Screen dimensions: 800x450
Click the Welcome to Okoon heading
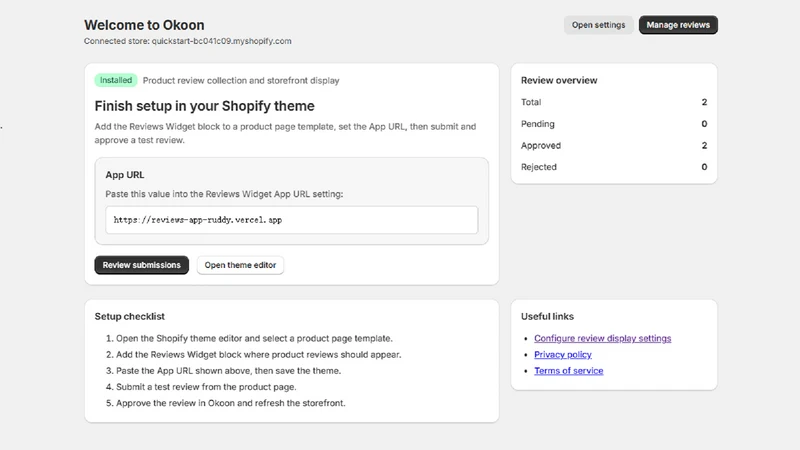pos(144,25)
